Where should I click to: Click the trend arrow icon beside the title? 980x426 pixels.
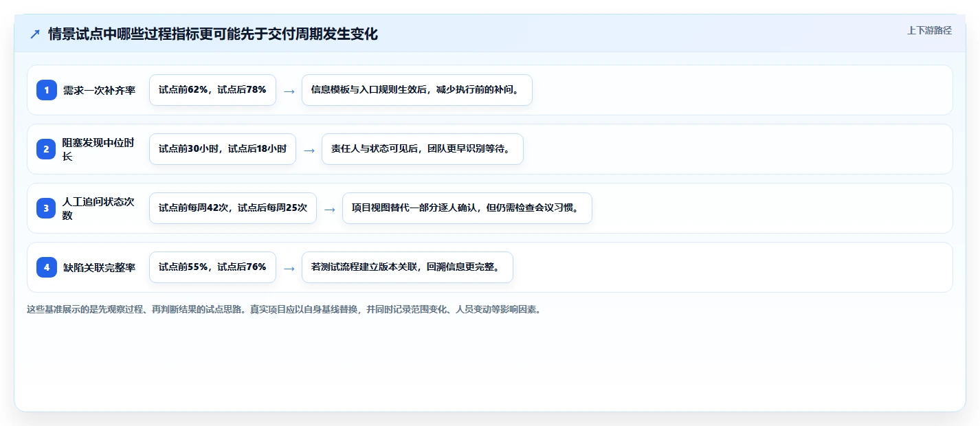(34, 34)
